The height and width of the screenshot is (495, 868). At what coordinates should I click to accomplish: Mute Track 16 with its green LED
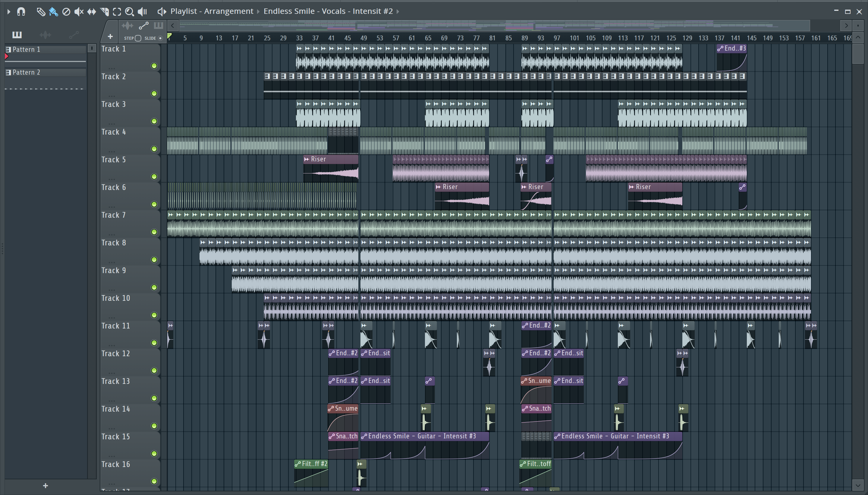[154, 481]
